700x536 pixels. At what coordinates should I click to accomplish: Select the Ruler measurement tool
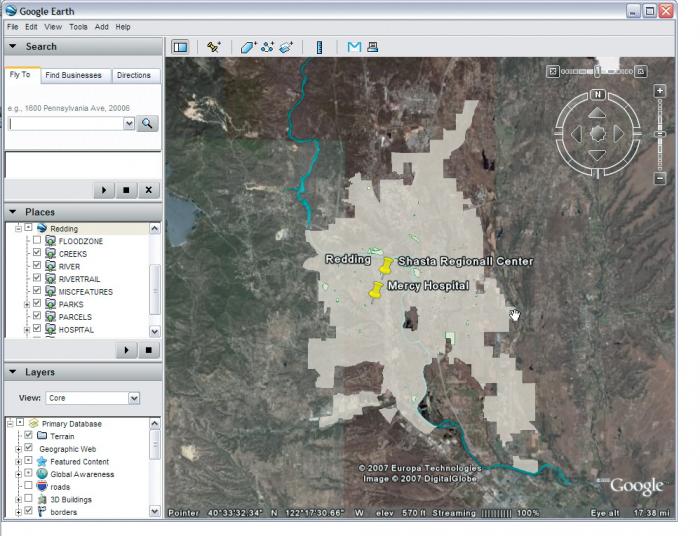pos(319,47)
